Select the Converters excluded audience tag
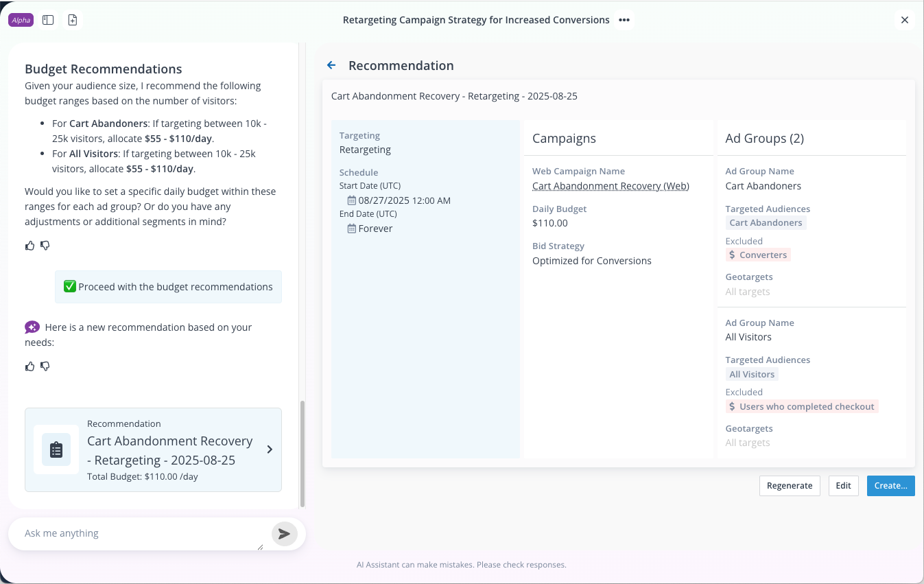This screenshot has height=584, width=924. pos(758,255)
